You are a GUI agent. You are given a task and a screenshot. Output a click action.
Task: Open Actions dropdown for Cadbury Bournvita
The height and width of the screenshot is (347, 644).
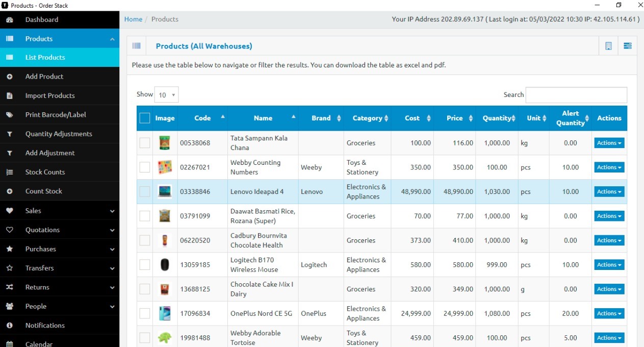pos(609,240)
